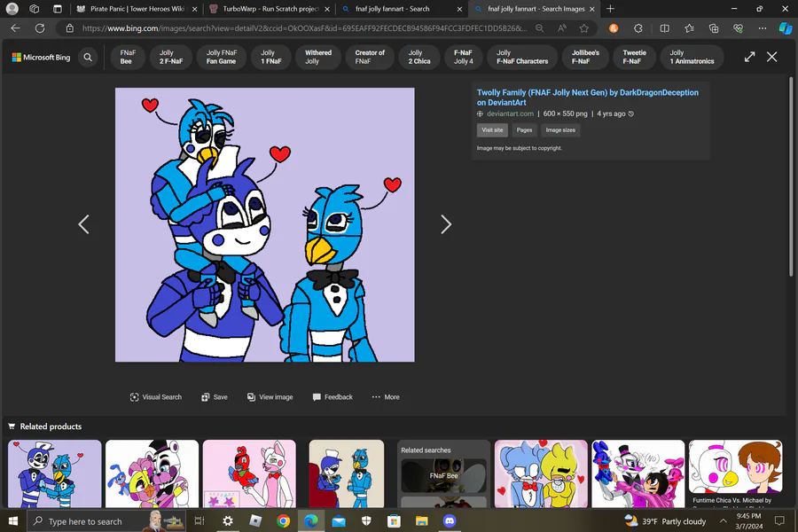This screenshot has width=798, height=532.
Task: Open the deviantart.com source link
Action: [x=510, y=114]
